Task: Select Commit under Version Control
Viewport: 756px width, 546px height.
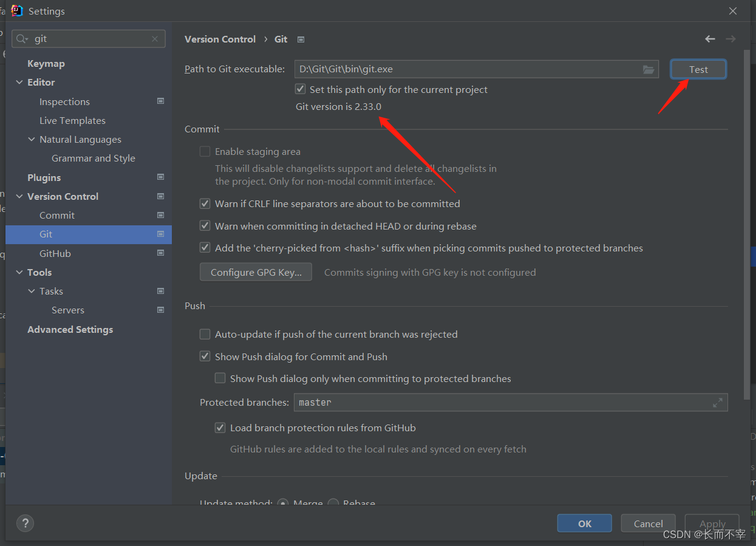Action: [x=57, y=215]
